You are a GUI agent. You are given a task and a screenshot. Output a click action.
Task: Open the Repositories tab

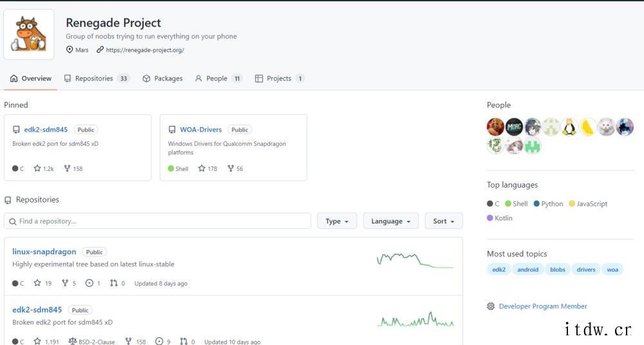click(97, 78)
